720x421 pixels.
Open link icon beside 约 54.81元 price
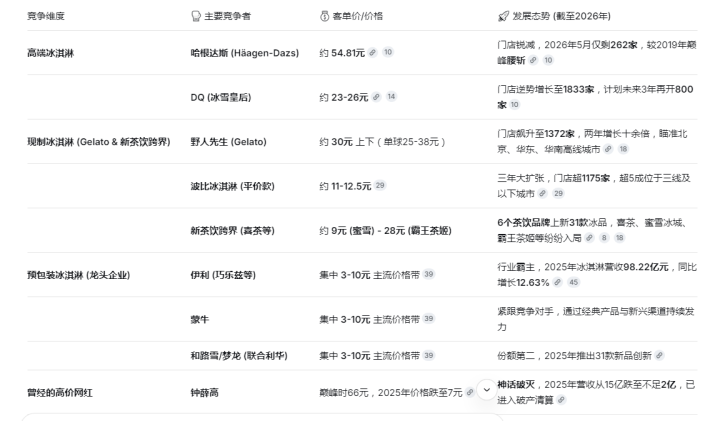point(373,52)
